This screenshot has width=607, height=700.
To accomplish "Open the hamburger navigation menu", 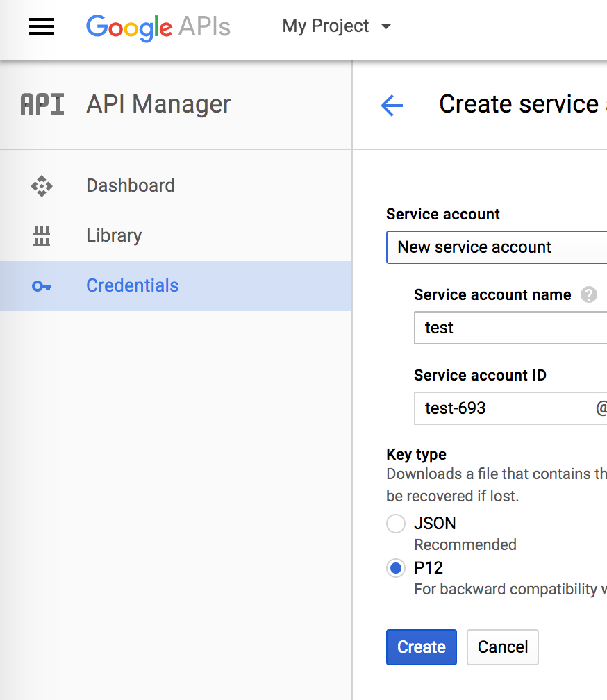I will click(x=42, y=27).
